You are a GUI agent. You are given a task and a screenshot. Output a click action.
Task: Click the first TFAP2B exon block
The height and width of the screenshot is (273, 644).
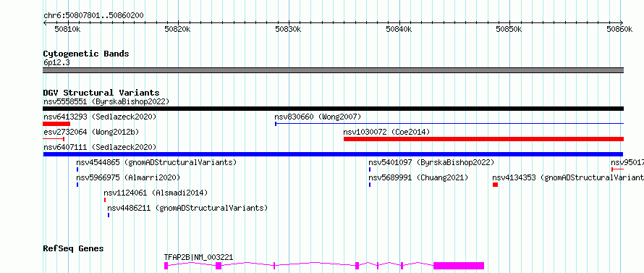166,266
